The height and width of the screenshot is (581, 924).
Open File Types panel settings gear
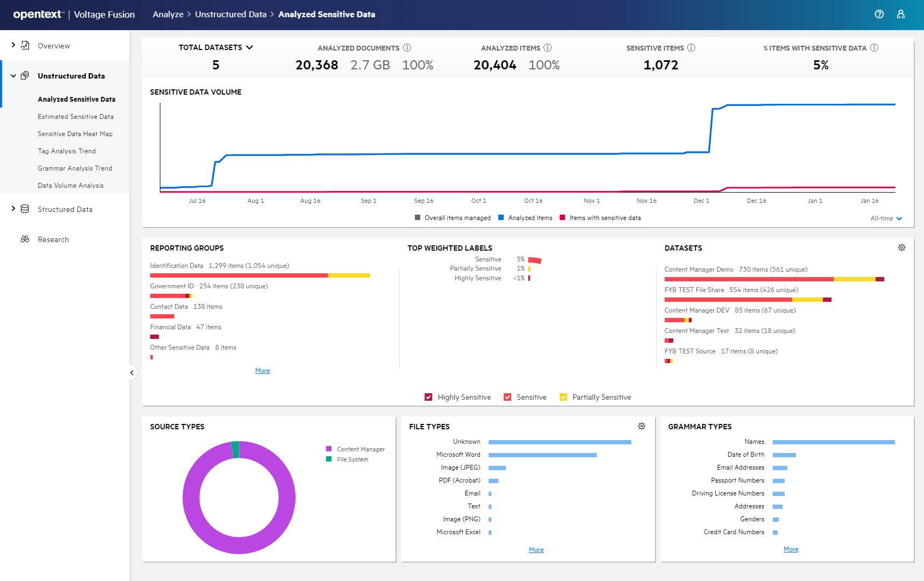click(641, 426)
